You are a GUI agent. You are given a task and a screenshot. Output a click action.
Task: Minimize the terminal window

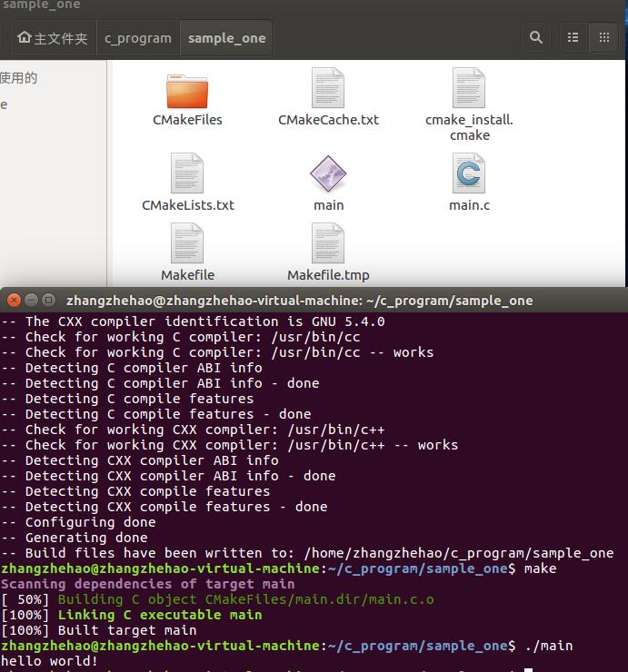(31, 301)
